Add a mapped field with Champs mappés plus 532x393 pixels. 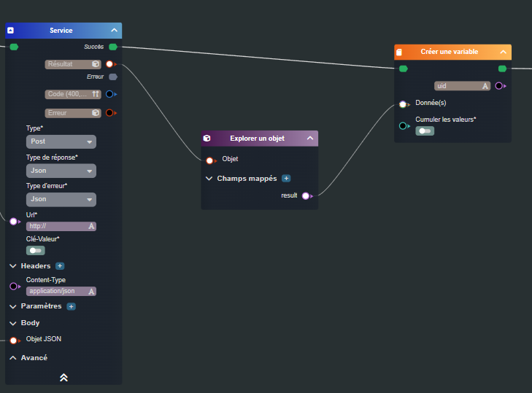[x=286, y=178]
